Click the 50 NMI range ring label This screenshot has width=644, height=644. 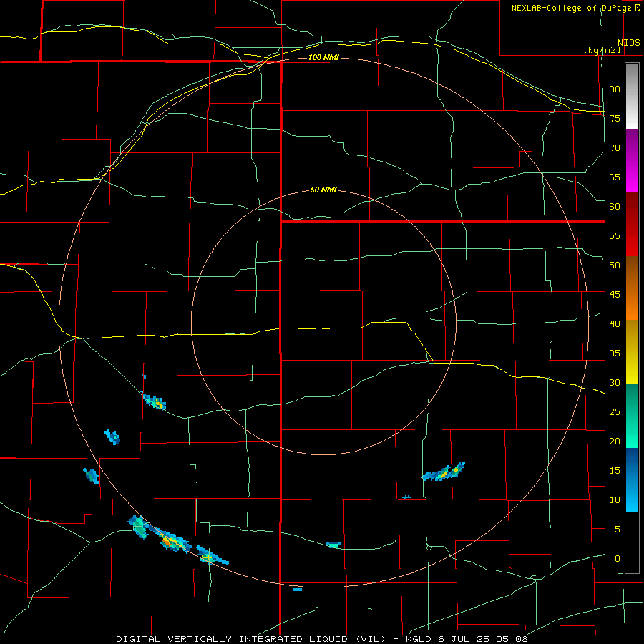pos(323,190)
